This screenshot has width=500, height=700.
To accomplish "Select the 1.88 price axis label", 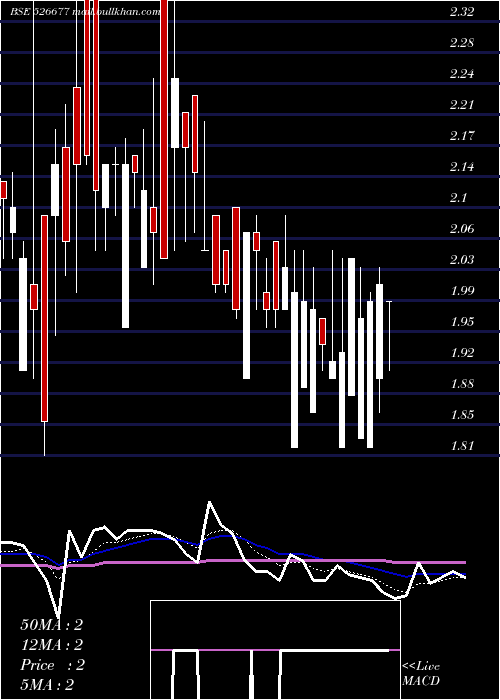I will pyautogui.click(x=462, y=383).
